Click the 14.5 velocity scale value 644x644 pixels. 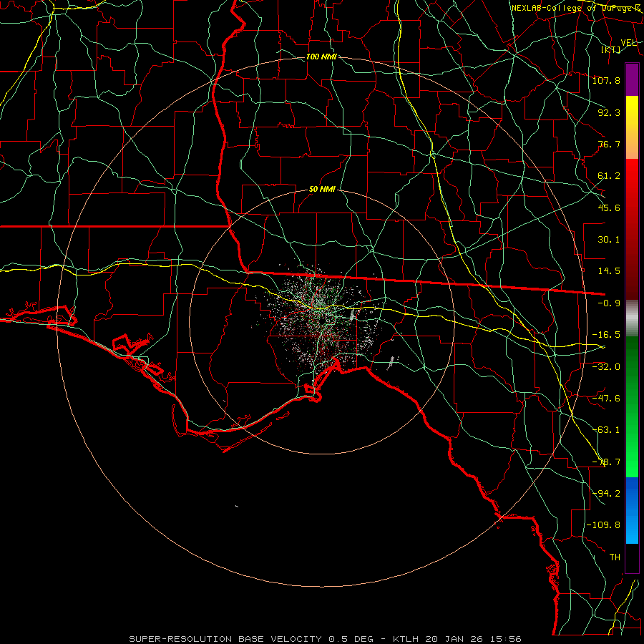pos(609,271)
